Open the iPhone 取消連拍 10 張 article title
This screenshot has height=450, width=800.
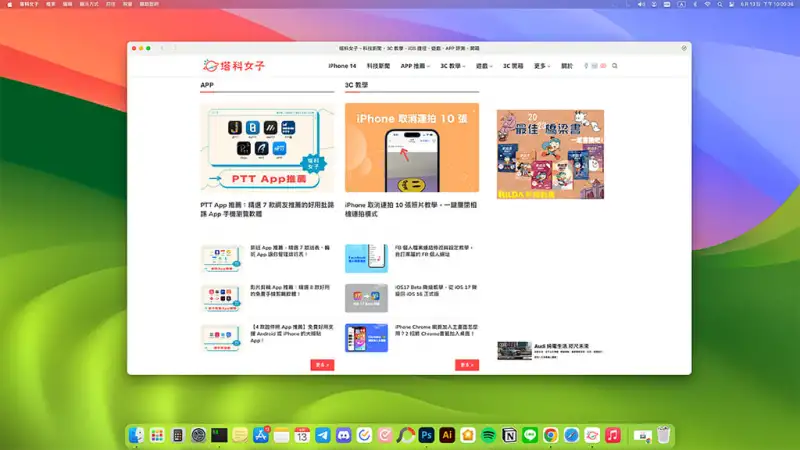point(411,209)
